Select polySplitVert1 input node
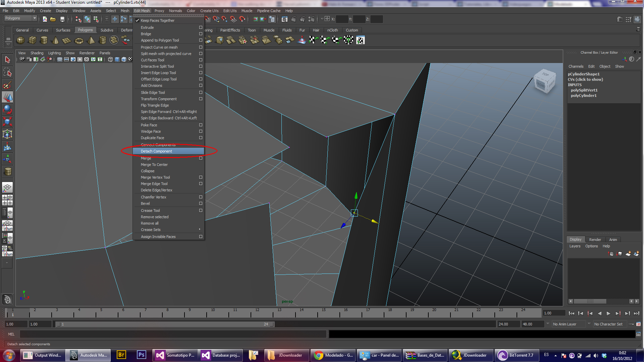644x362 pixels. [x=584, y=90]
